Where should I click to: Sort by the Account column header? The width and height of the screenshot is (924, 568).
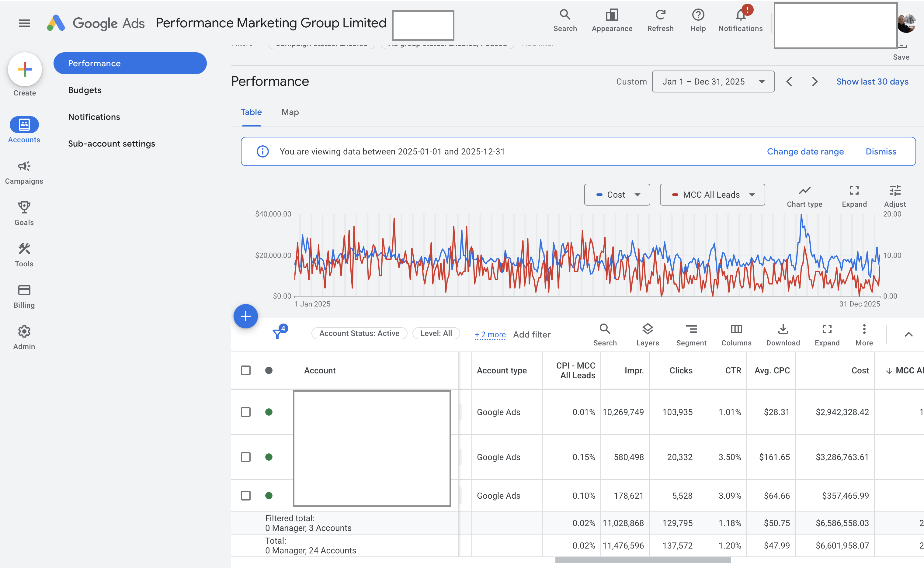(320, 370)
